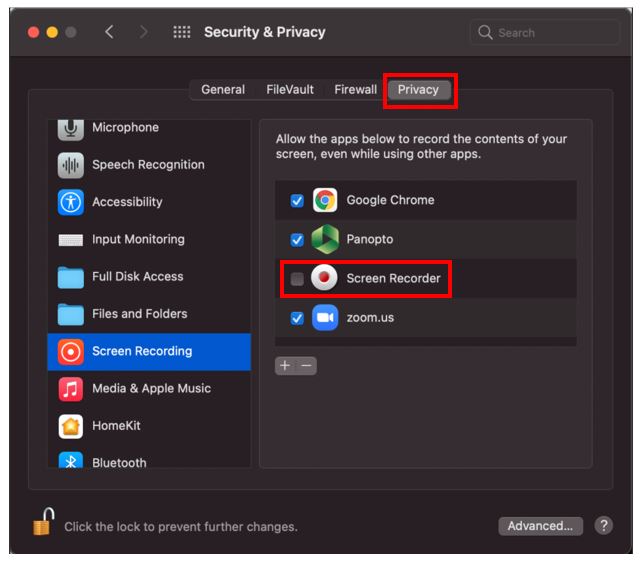
Task: Disable Panopto screen recording checkbox
Action: (x=297, y=240)
